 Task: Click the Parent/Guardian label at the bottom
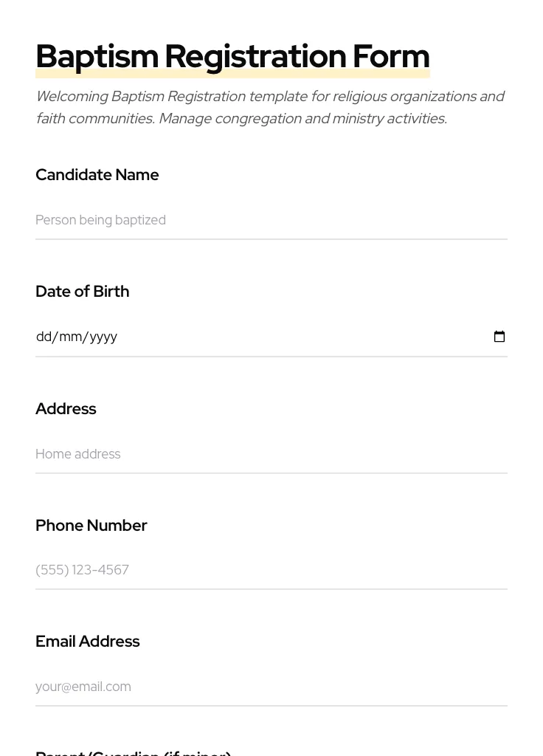[134, 752]
